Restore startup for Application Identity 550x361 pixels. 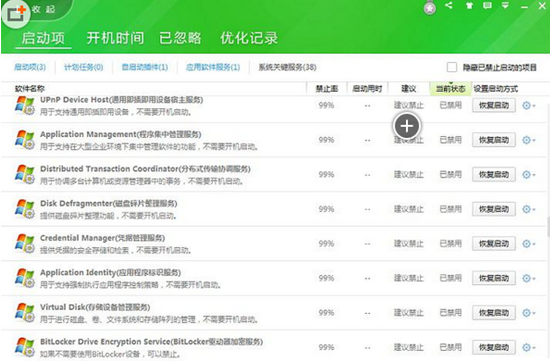click(494, 278)
